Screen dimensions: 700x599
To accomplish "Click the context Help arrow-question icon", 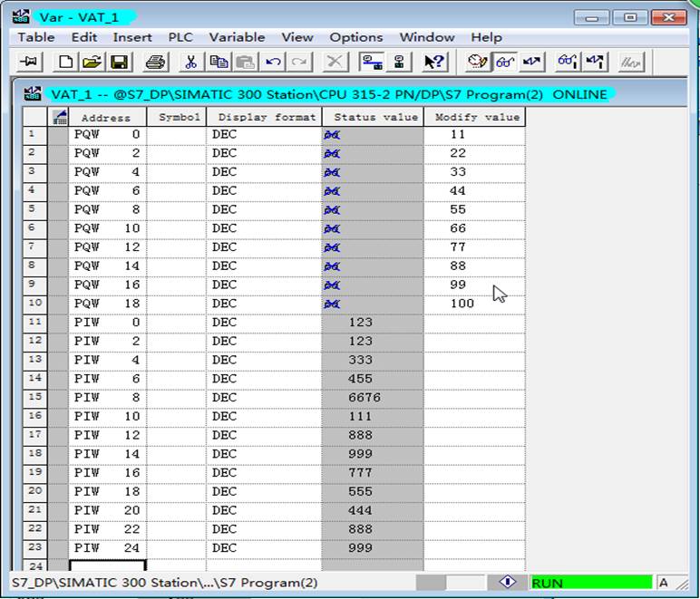I will (434, 62).
